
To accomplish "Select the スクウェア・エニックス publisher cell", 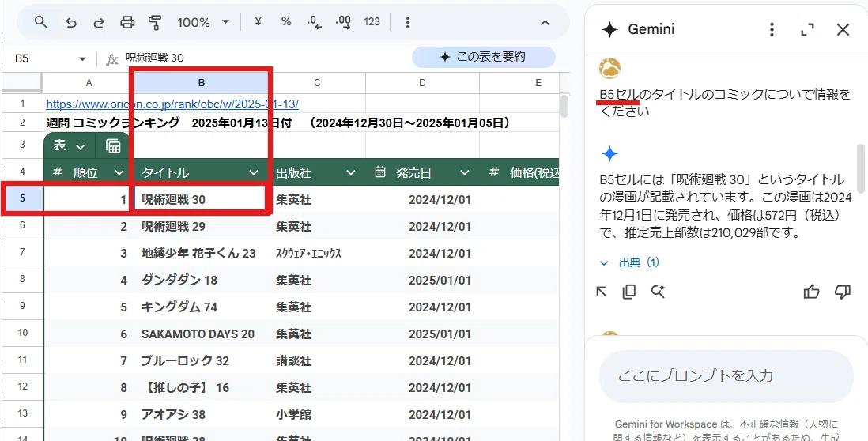I will 317,254.
